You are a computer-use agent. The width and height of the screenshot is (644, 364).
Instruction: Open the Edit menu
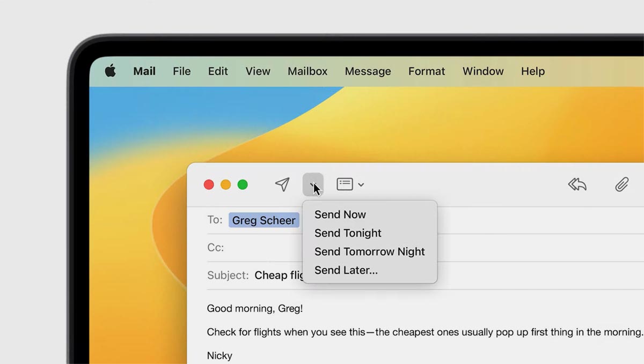pyautogui.click(x=218, y=71)
